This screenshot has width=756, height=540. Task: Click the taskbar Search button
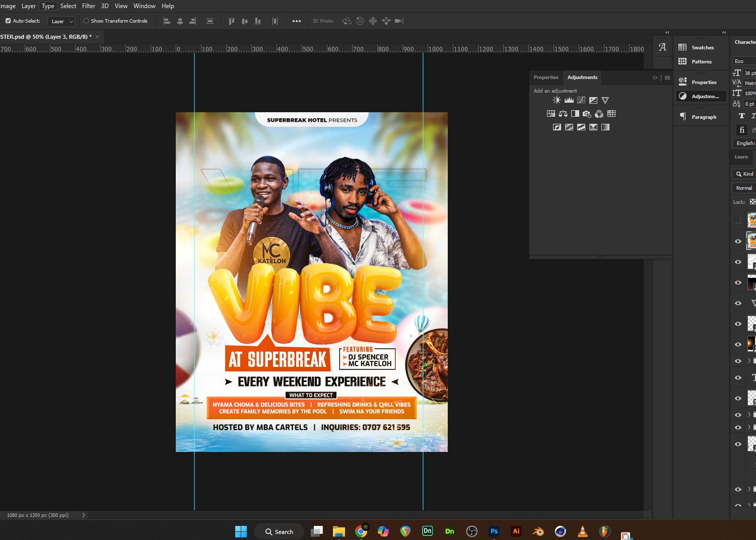[x=279, y=531]
